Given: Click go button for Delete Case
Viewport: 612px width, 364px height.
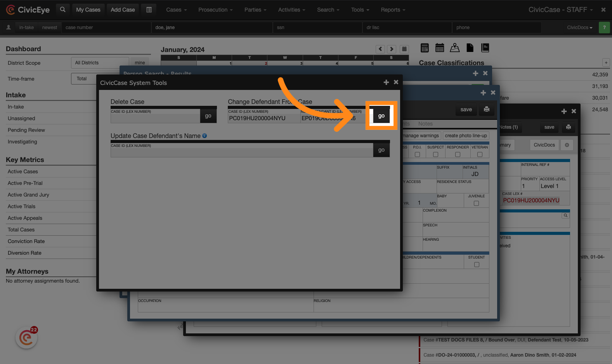Looking at the screenshot, I should [x=208, y=116].
